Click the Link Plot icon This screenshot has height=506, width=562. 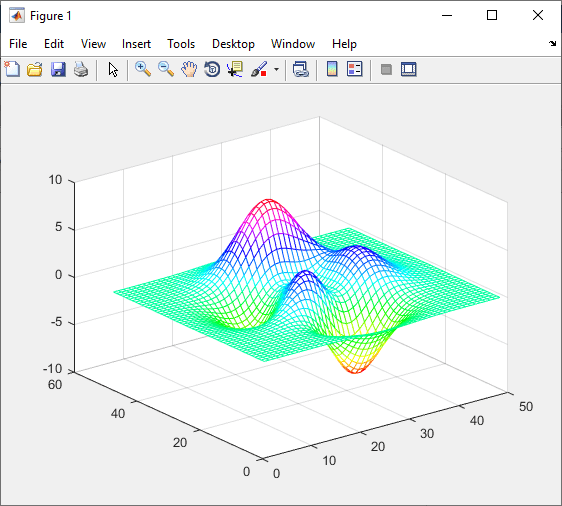[x=300, y=69]
